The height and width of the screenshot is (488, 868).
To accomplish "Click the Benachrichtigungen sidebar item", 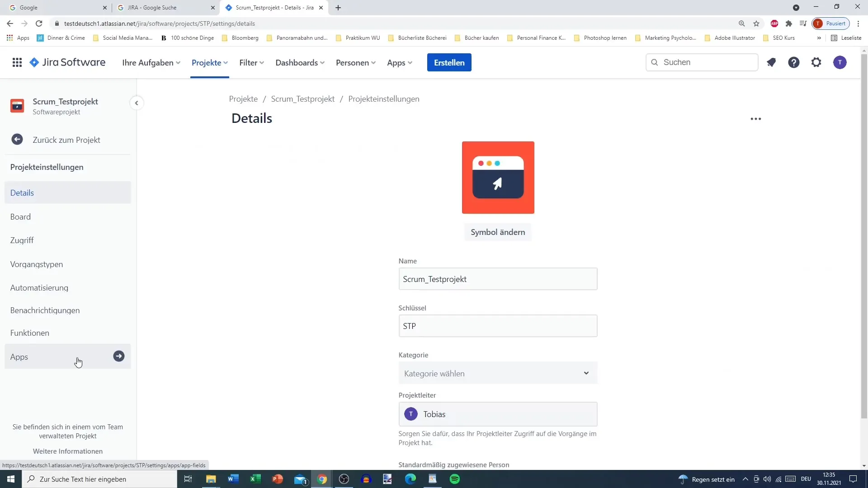I will (x=45, y=310).
